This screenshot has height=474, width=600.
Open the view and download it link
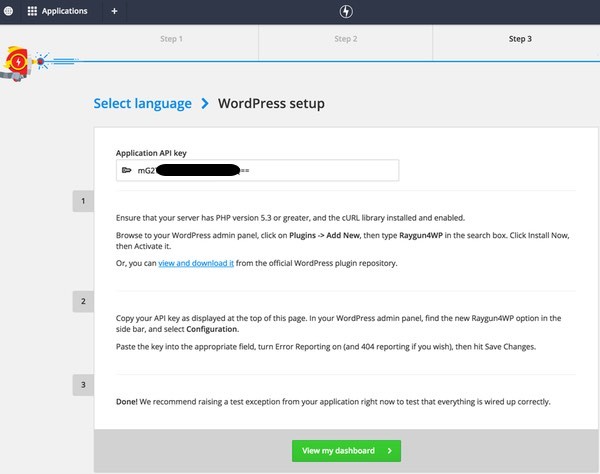pyautogui.click(x=196, y=263)
